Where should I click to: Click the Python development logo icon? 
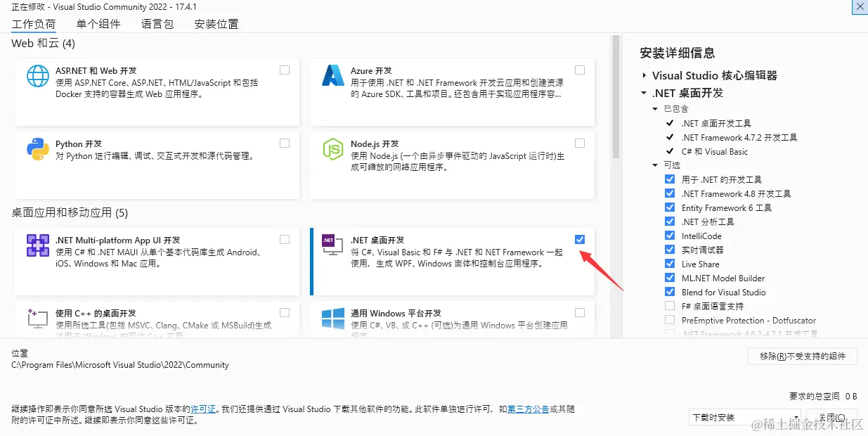pos(37,149)
